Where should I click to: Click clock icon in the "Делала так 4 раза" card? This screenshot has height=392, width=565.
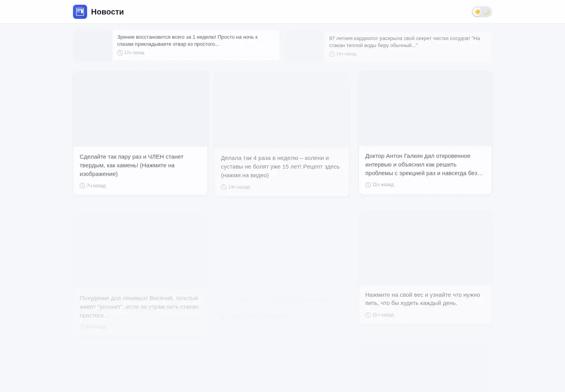(x=224, y=187)
